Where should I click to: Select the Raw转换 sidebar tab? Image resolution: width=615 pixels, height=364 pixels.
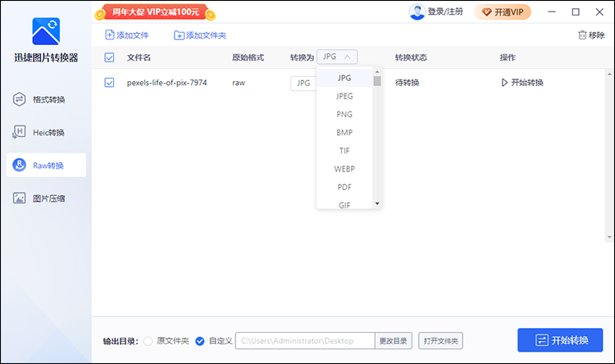pyautogui.click(x=46, y=165)
